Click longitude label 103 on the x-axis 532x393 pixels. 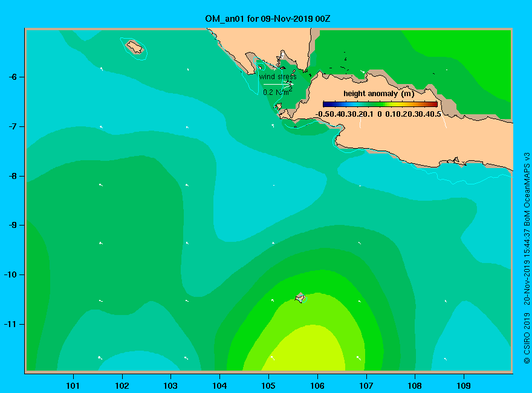(x=170, y=386)
